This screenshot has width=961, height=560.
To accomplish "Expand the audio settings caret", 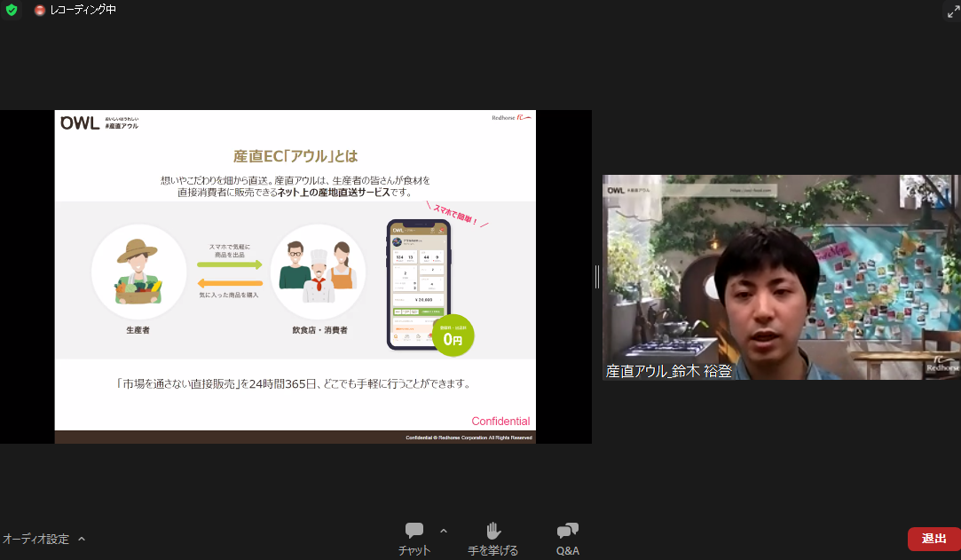I will click(x=82, y=540).
